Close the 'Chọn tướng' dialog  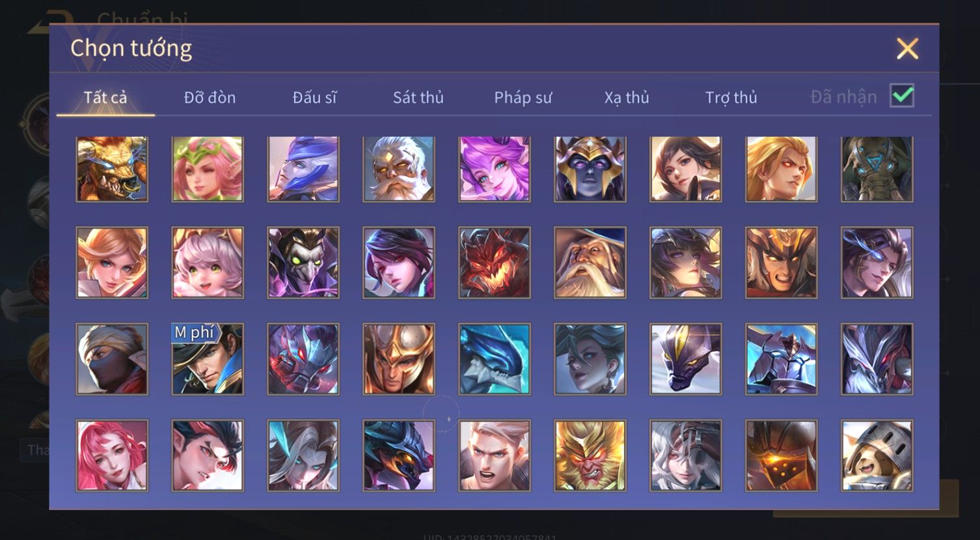(907, 48)
